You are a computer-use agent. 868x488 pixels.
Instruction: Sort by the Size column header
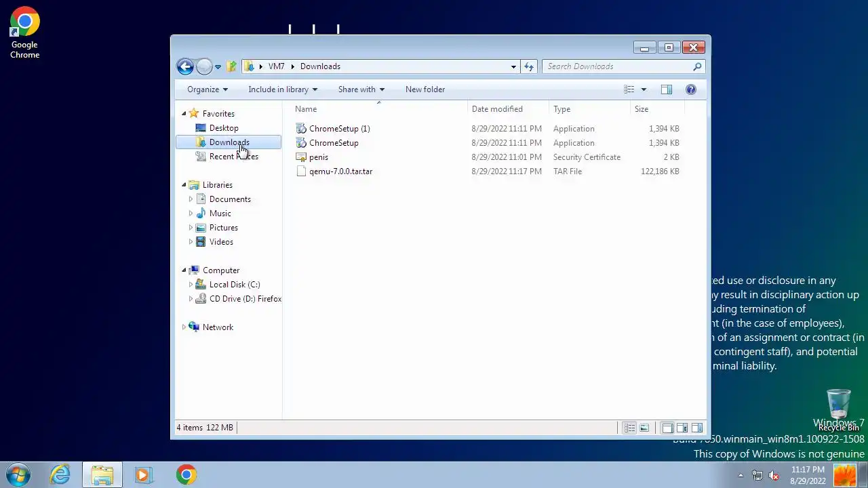(658, 109)
